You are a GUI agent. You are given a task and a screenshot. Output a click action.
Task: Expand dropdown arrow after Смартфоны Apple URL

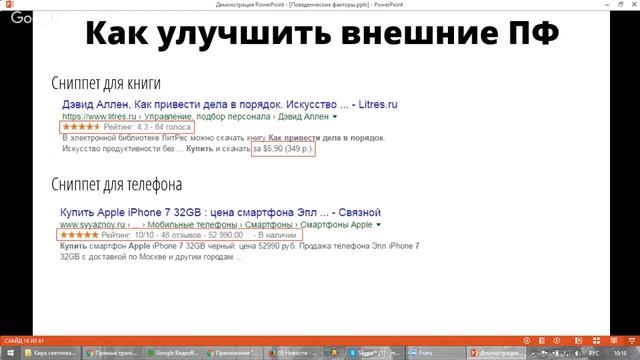coord(378,225)
